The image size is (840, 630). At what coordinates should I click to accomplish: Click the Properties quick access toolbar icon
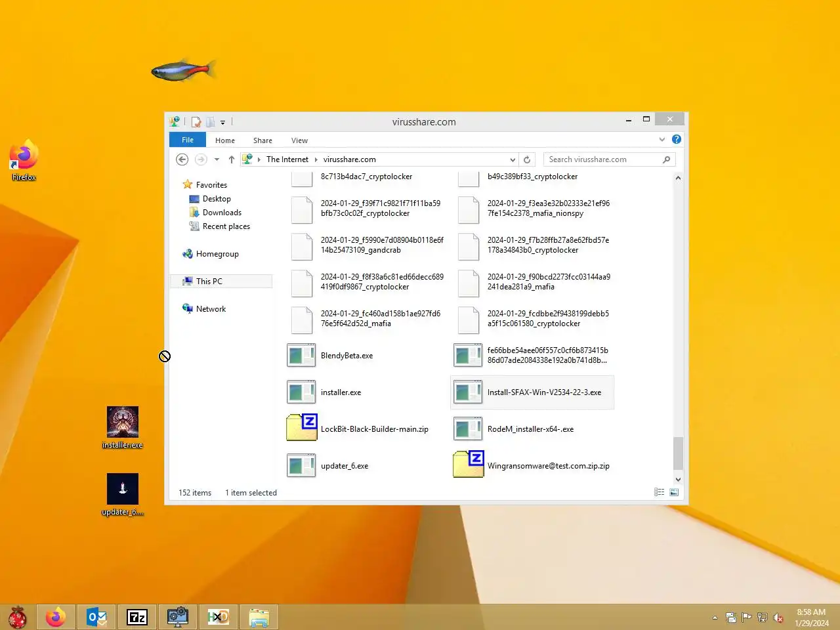click(x=196, y=122)
